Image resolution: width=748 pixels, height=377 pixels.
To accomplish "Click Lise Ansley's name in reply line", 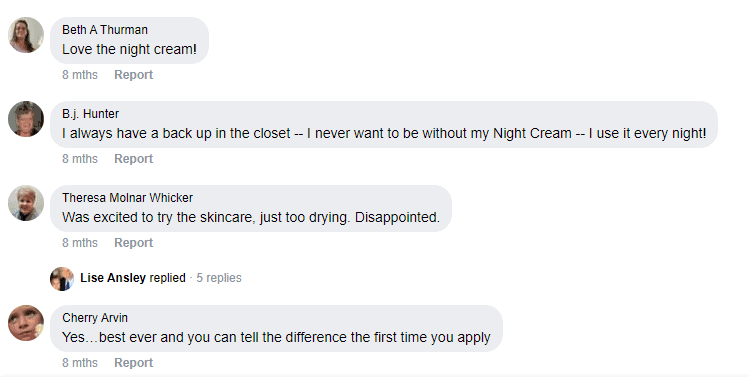I will [x=113, y=278].
